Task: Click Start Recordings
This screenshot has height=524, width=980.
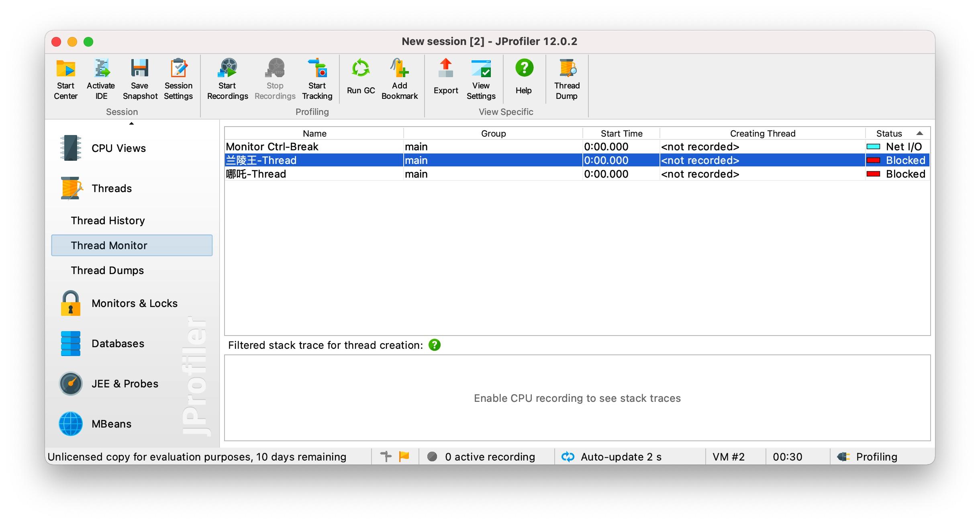Action: [x=227, y=80]
